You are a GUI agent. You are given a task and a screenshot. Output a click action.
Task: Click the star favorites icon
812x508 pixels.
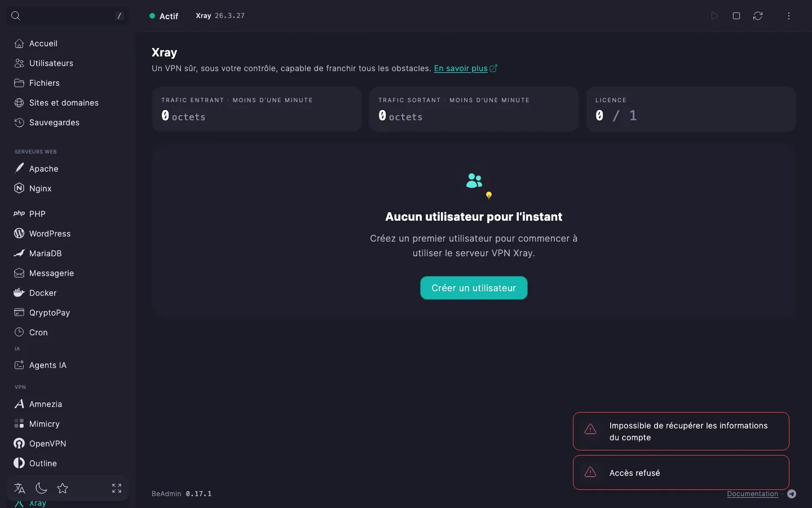pyautogui.click(x=63, y=488)
